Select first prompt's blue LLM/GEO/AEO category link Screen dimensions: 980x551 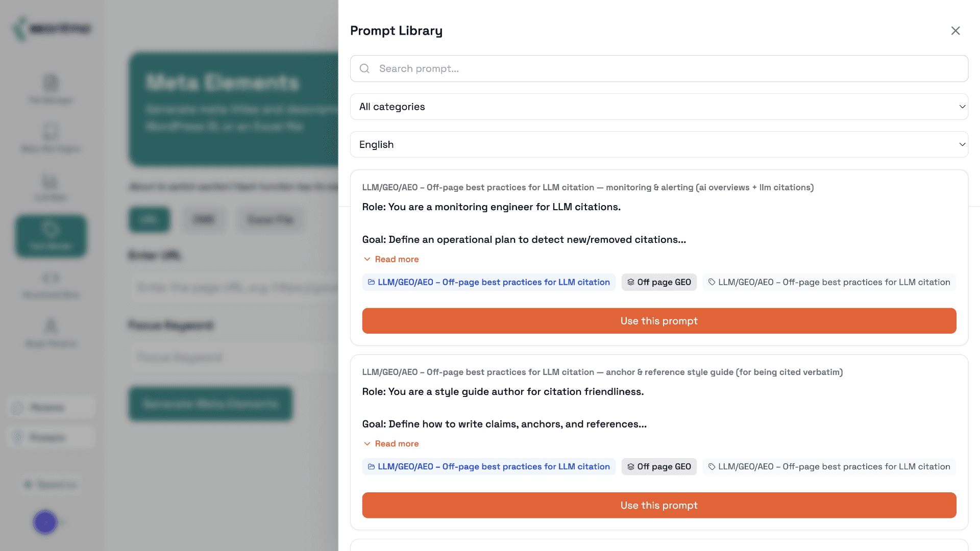(x=494, y=282)
